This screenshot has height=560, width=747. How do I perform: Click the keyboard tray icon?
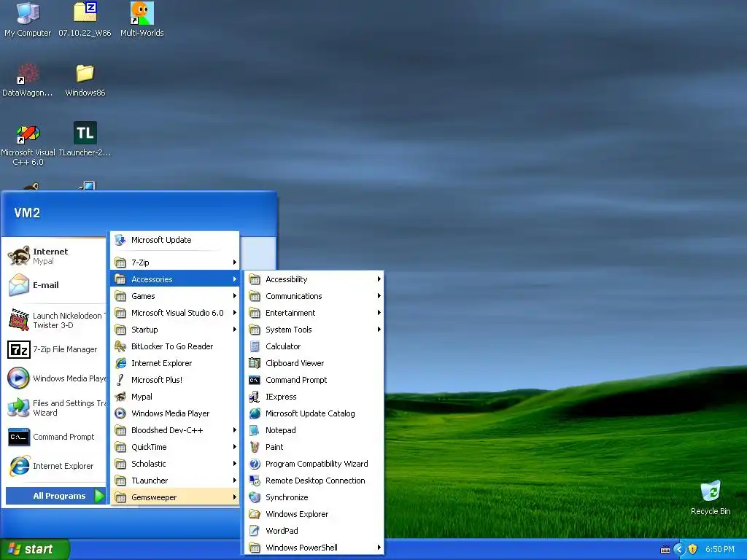665,550
